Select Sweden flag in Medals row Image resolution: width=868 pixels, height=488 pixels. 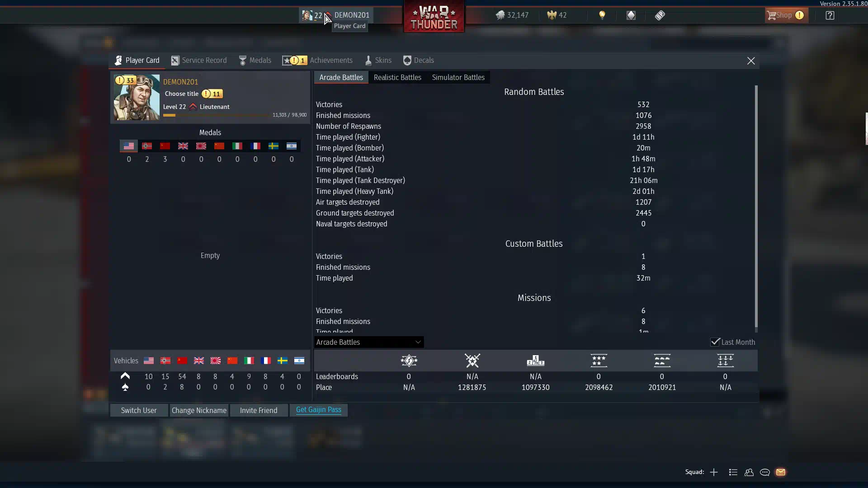(274, 146)
